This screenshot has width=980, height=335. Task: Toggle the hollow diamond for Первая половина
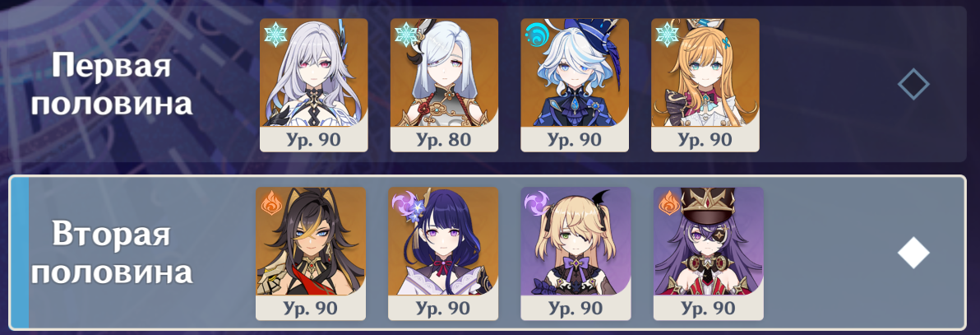point(913,85)
